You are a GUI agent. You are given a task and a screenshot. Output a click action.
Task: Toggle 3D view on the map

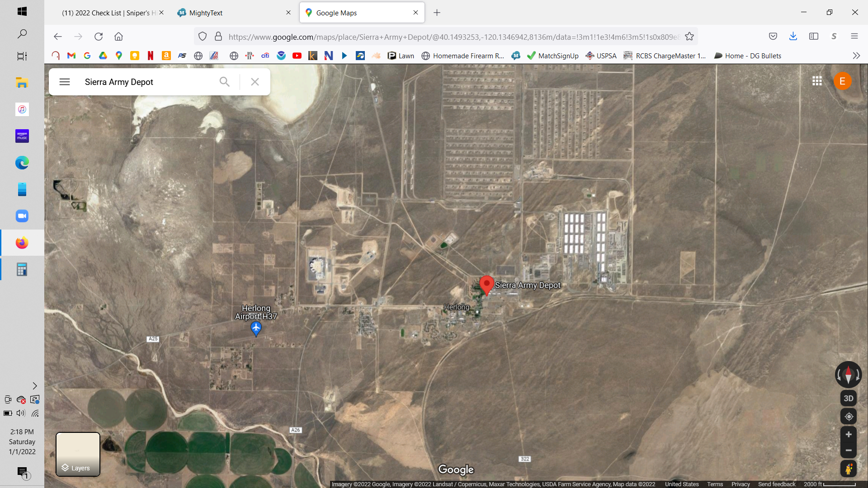pos(849,399)
